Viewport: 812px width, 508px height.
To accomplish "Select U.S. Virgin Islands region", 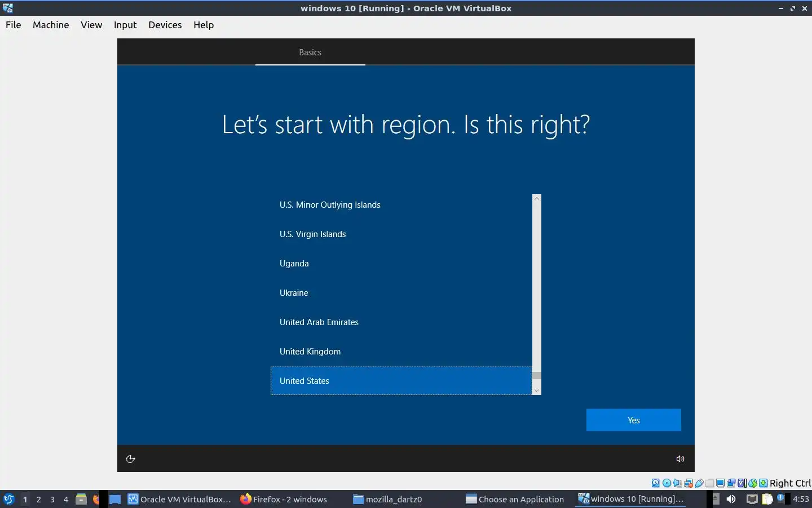I will click(x=401, y=234).
